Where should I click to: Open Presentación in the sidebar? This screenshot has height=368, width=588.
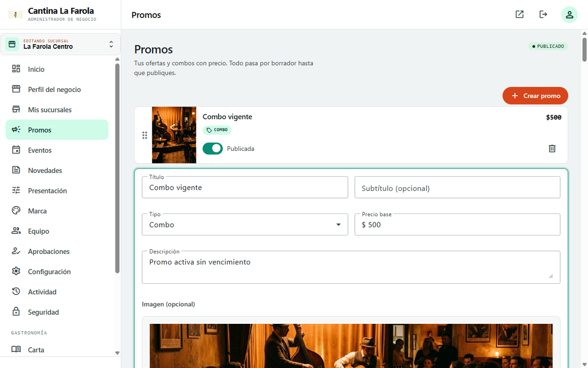click(57, 191)
